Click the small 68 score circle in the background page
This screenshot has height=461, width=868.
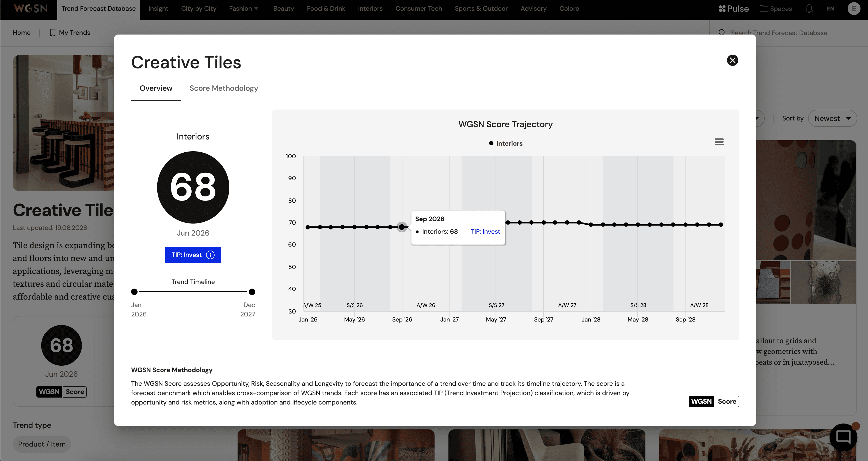[61, 345]
